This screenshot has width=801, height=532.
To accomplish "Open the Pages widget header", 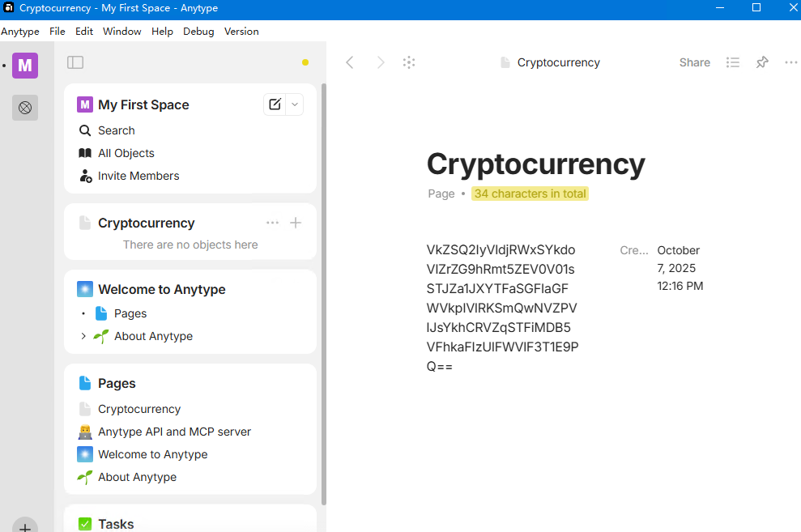I will coord(117,384).
